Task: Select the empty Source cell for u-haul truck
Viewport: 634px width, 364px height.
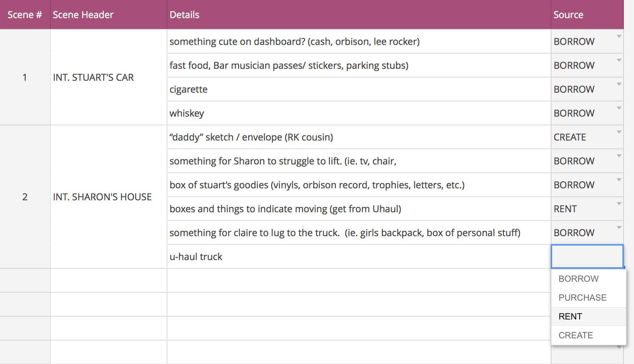Action: pos(587,256)
